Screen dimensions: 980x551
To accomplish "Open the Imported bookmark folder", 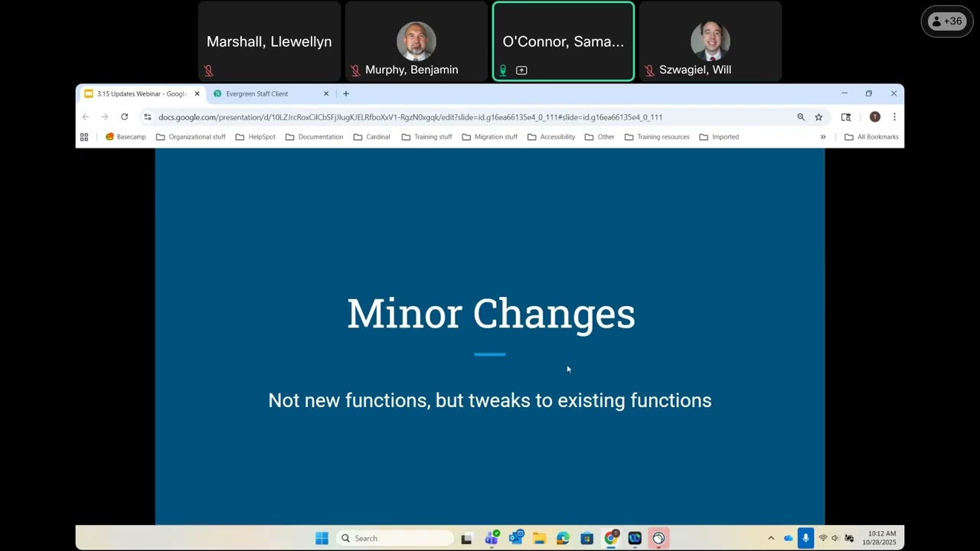I will pyautogui.click(x=719, y=137).
